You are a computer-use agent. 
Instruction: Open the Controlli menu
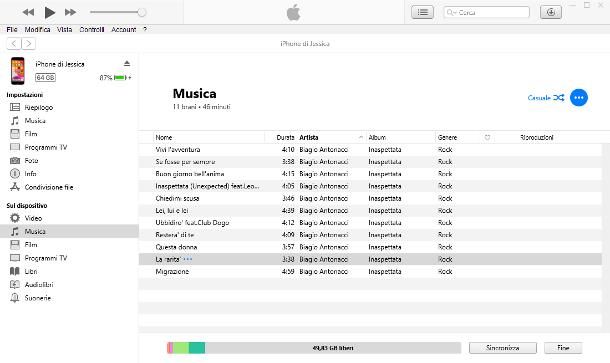92,30
